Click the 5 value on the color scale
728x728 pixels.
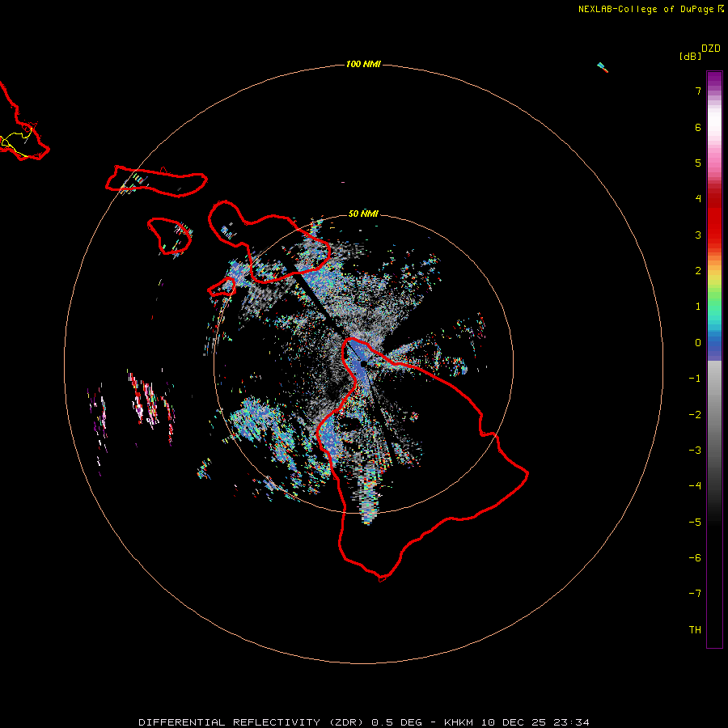[x=698, y=163]
